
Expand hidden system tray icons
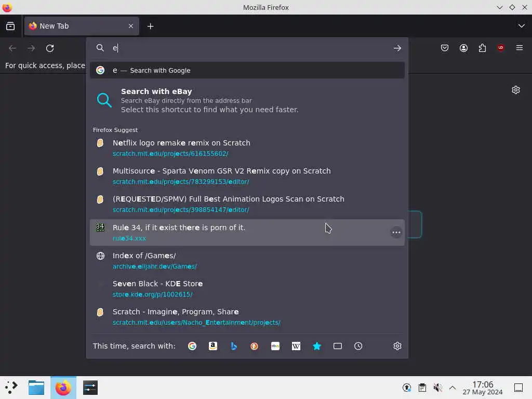click(x=453, y=388)
